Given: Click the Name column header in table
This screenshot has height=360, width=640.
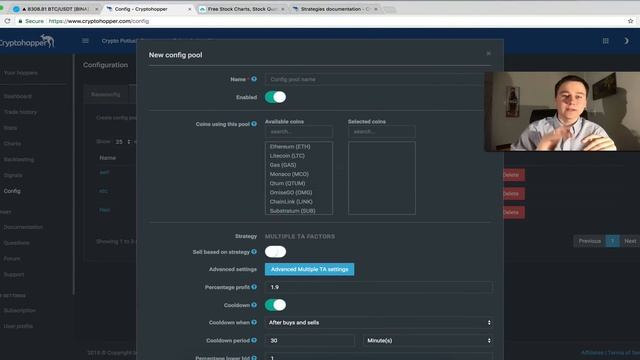Looking at the screenshot, I should [x=108, y=158].
